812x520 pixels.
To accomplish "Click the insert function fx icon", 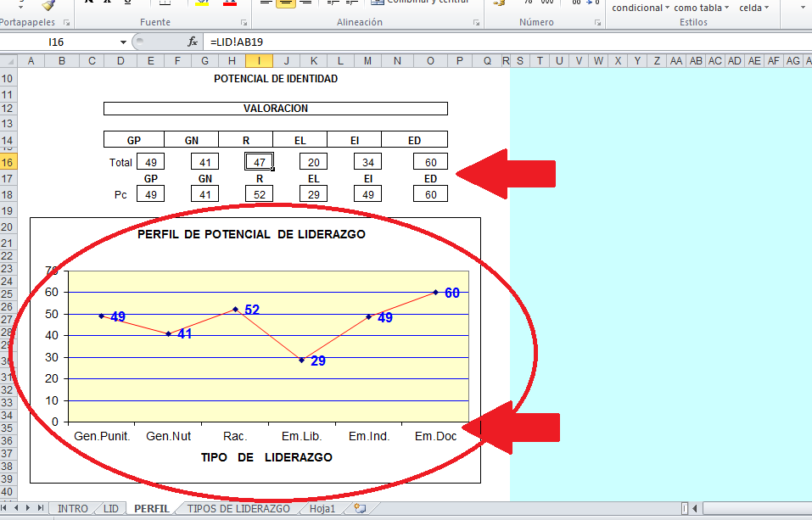I will tap(193, 42).
